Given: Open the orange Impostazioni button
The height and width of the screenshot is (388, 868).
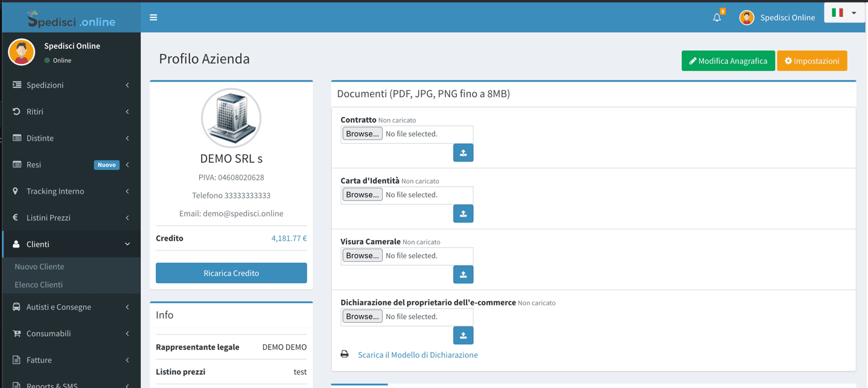Looking at the screenshot, I should (812, 61).
